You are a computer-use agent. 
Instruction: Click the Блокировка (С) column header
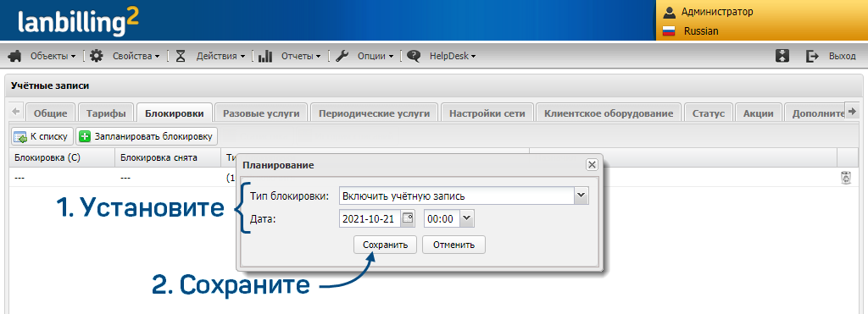tap(62, 157)
